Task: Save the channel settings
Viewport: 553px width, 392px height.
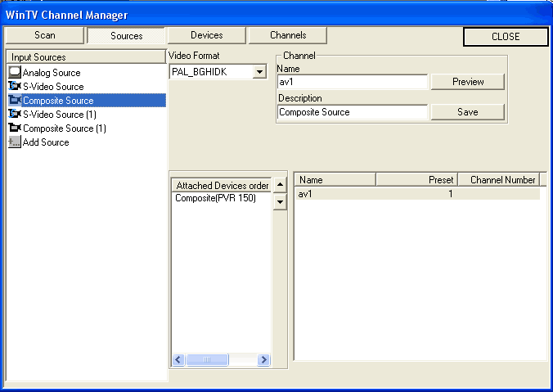Action: point(467,112)
